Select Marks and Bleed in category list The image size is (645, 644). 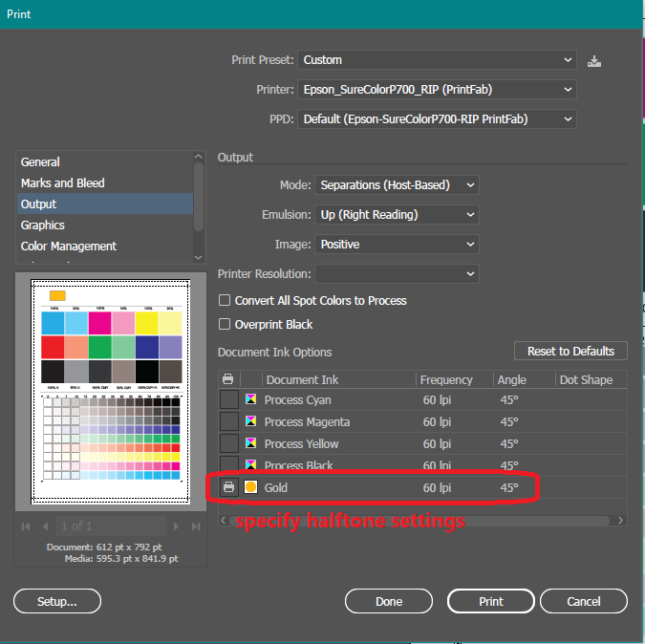[63, 182]
